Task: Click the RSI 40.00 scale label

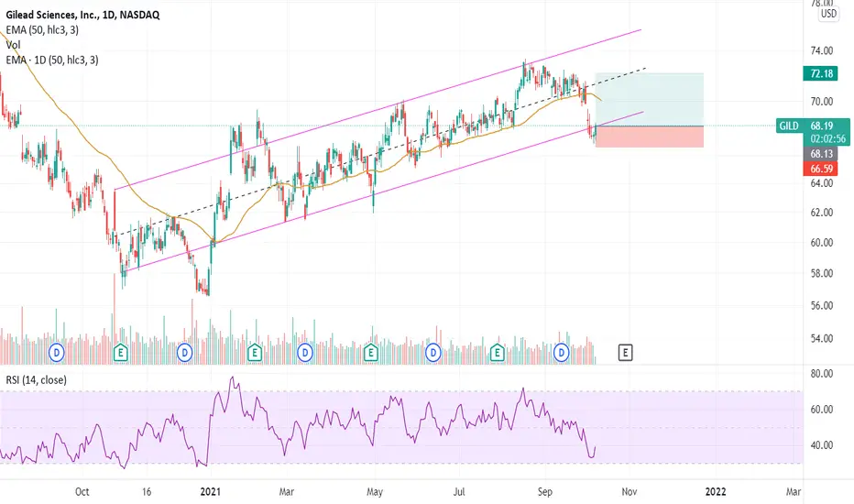Action: click(x=821, y=445)
